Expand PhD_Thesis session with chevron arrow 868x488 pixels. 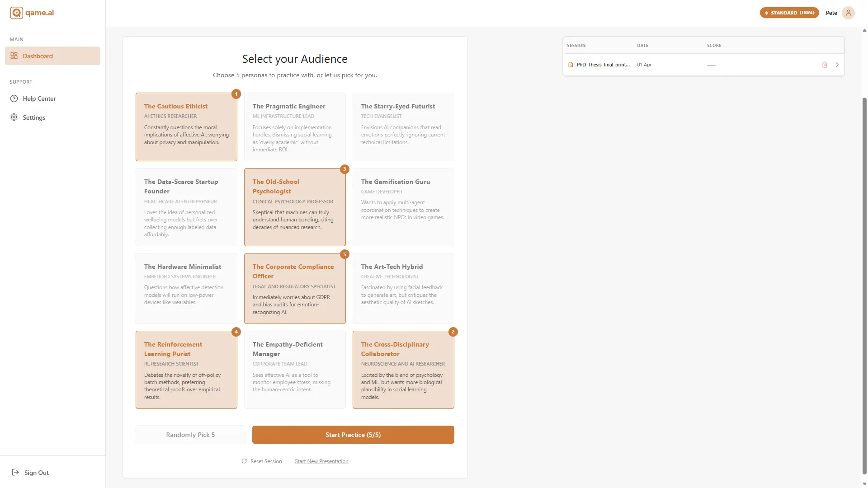tap(837, 65)
